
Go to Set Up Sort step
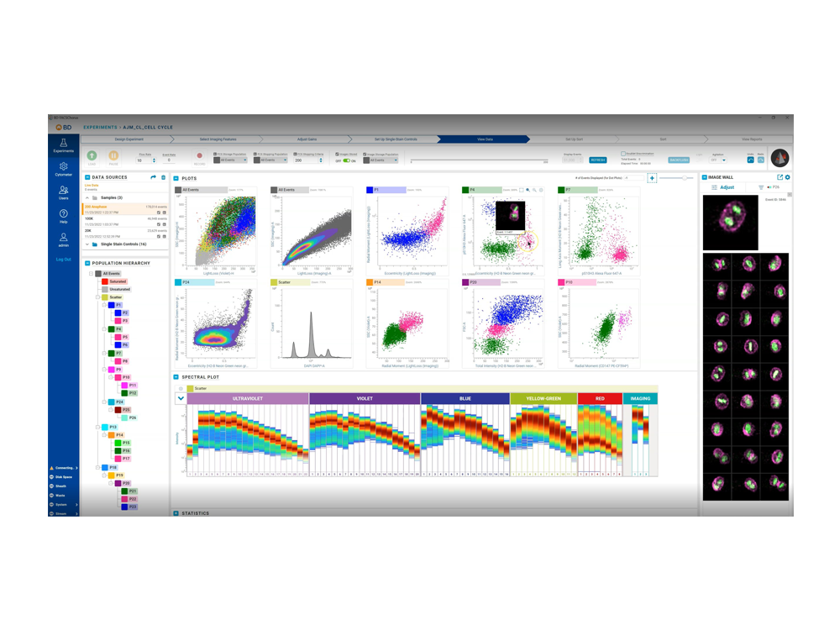(574, 139)
